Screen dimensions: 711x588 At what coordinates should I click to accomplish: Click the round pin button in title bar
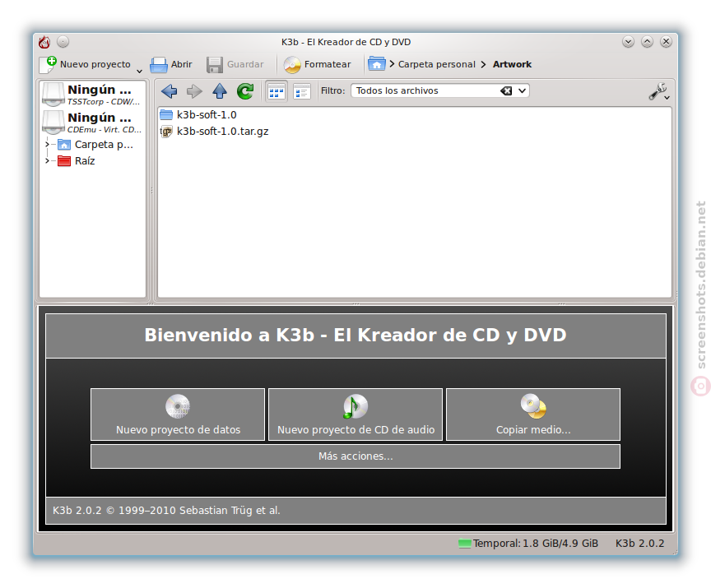[x=63, y=42]
